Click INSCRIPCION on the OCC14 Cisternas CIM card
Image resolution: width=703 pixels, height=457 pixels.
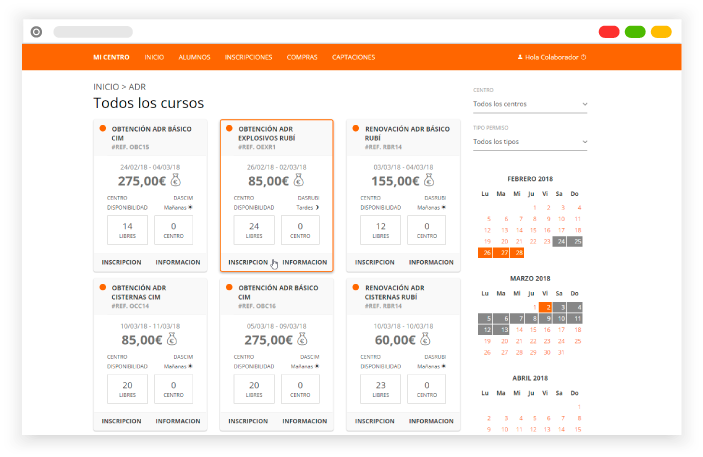pyautogui.click(x=122, y=421)
